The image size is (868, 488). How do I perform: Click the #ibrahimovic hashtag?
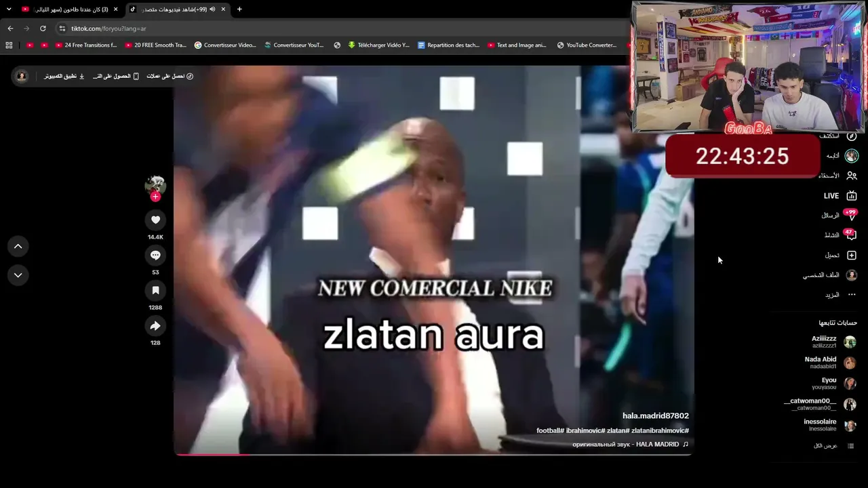585,430
